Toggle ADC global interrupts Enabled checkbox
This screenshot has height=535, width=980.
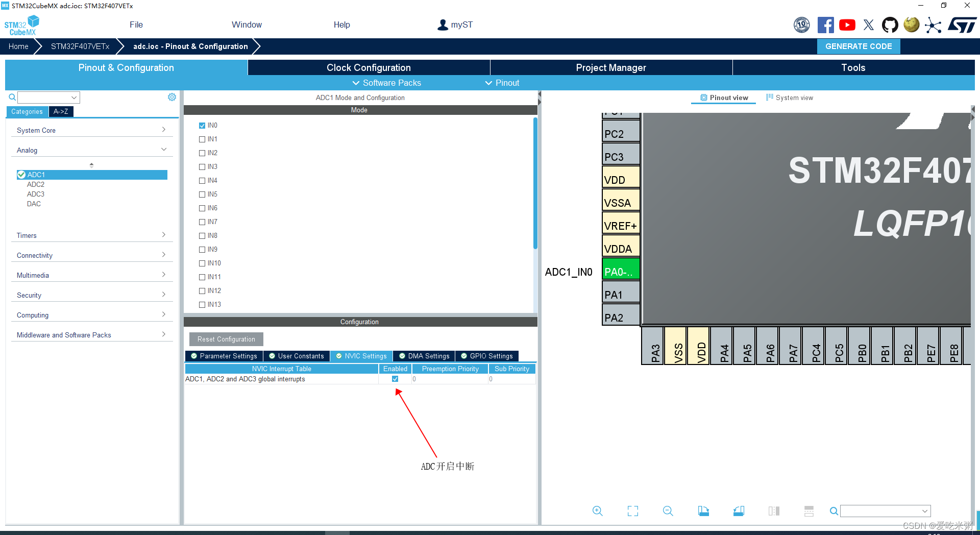[395, 379]
